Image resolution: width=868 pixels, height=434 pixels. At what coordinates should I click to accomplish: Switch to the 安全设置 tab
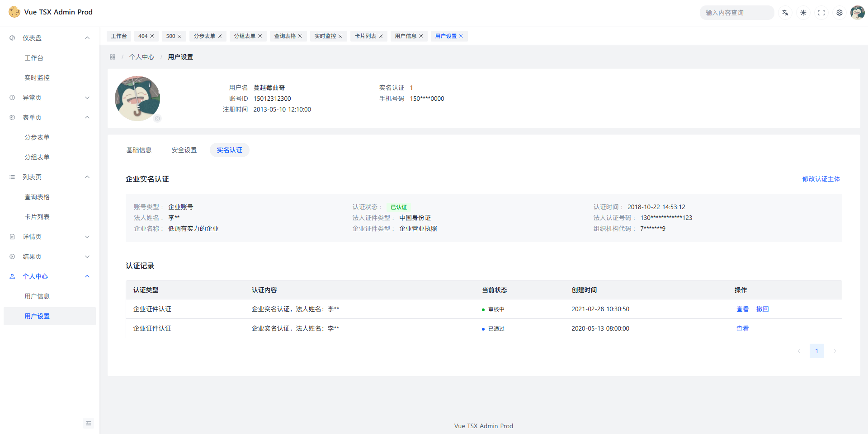point(184,150)
